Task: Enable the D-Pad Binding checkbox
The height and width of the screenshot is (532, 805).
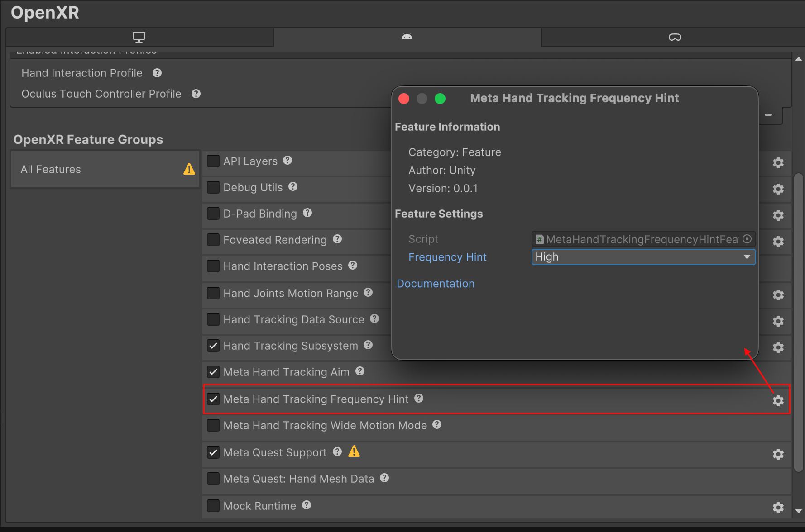Action: click(x=213, y=214)
